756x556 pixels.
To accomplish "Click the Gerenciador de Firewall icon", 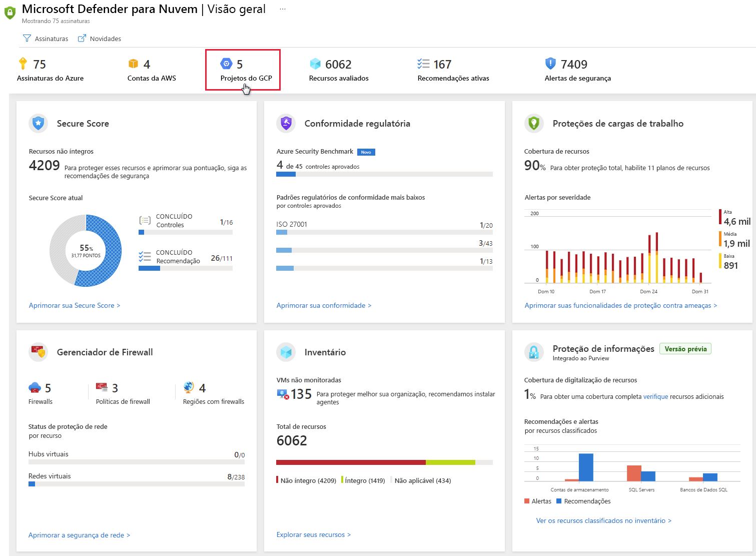I will pyautogui.click(x=39, y=352).
